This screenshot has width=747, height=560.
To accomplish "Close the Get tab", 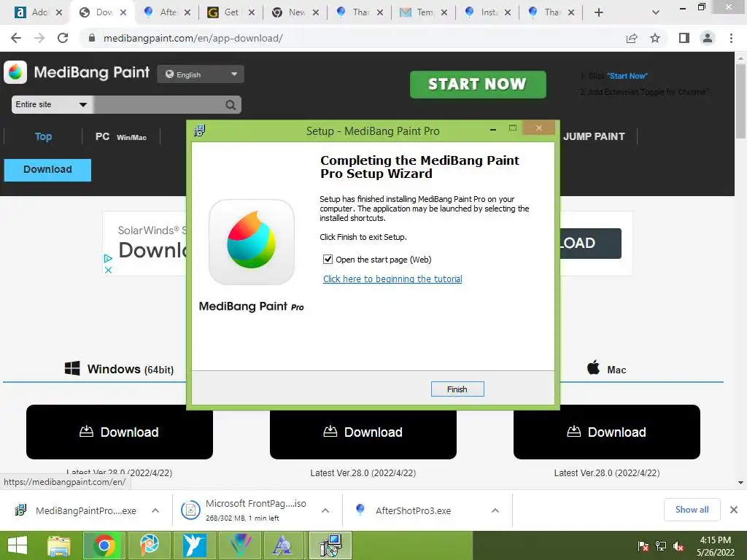I will coord(252,12).
